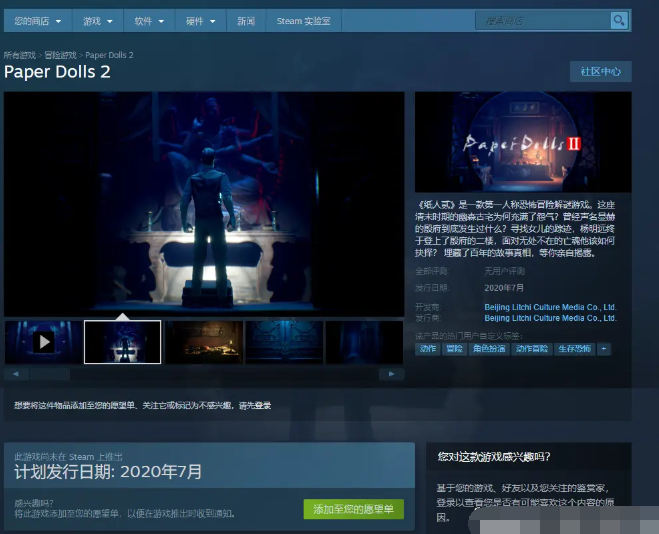Screen dimensions: 659x534
Task: Click the Paper Dolls 2 page title
Action: tap(57, 72)
